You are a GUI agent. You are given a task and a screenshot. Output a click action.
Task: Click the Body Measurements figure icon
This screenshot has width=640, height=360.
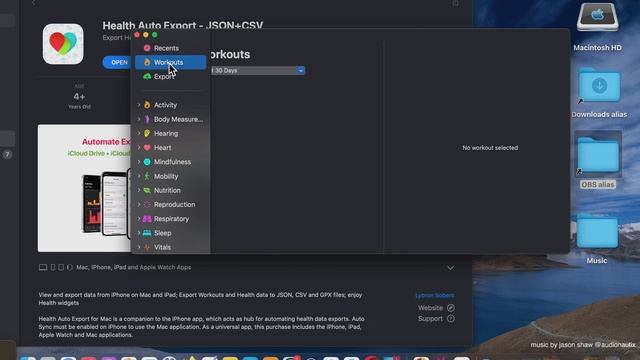(x=147, y=119)
